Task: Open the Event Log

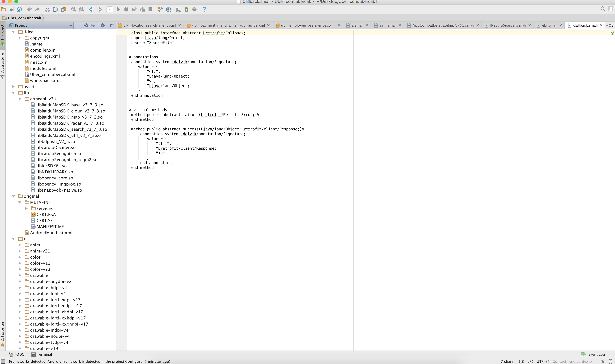Action: pos(593,354)
